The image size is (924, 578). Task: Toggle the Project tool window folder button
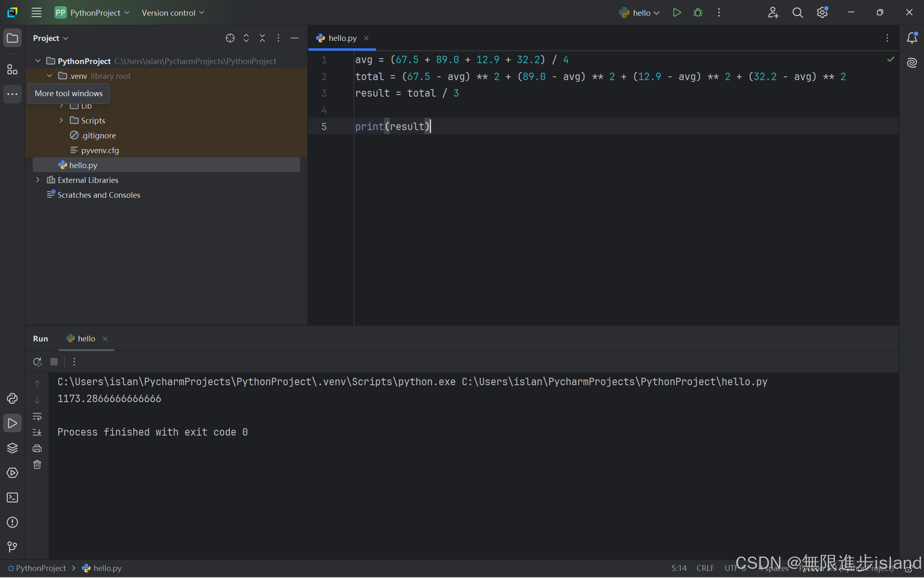click(12, 38)
